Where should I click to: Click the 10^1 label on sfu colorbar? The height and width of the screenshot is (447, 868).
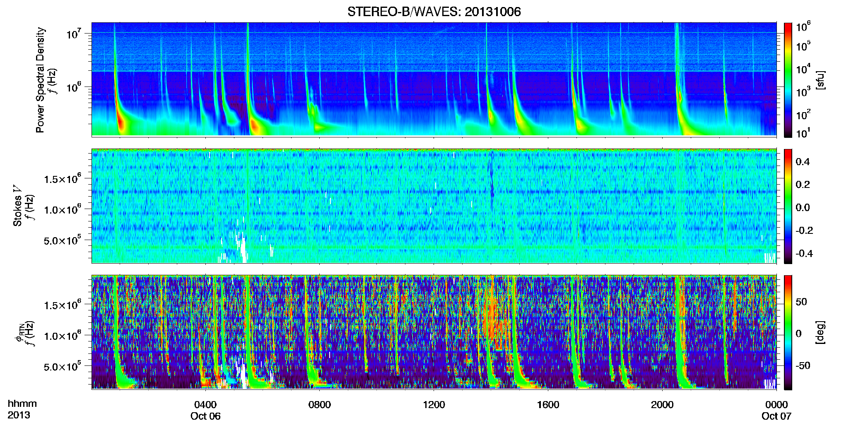[803, 133]
